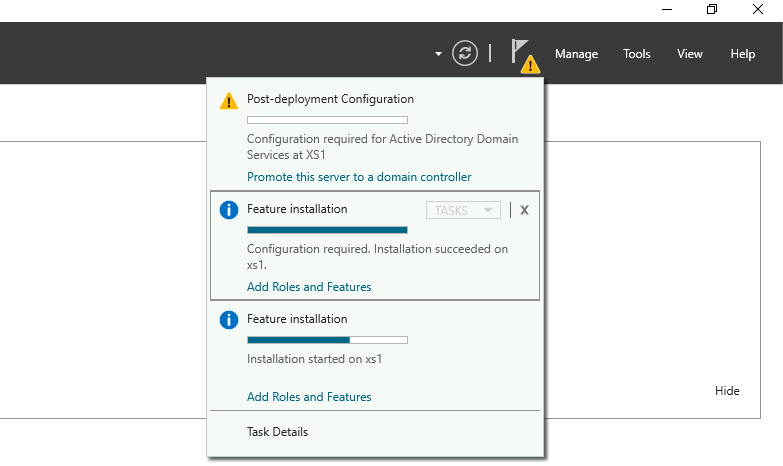Click the Hide link on the right

point(727,391)
